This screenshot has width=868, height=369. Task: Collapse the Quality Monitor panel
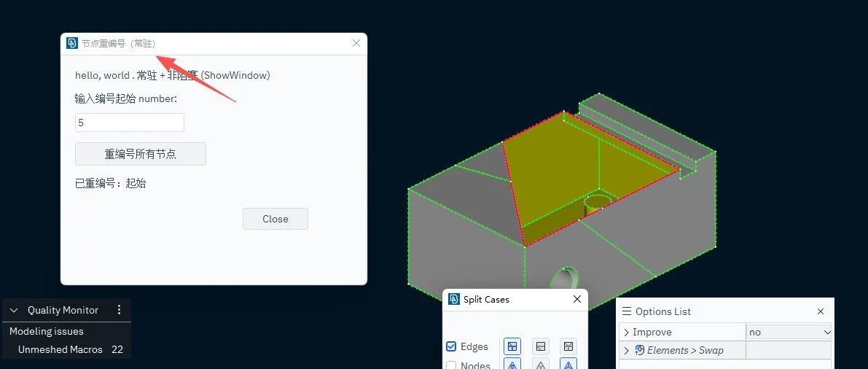(x=15, y=310)
